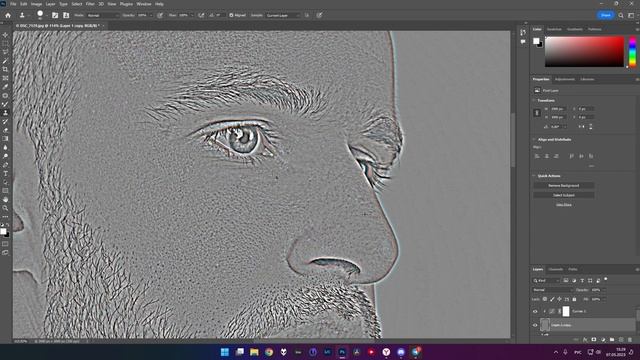Open File Explorer from taskbar
640x360 pixels.
(x=254, y=352)
